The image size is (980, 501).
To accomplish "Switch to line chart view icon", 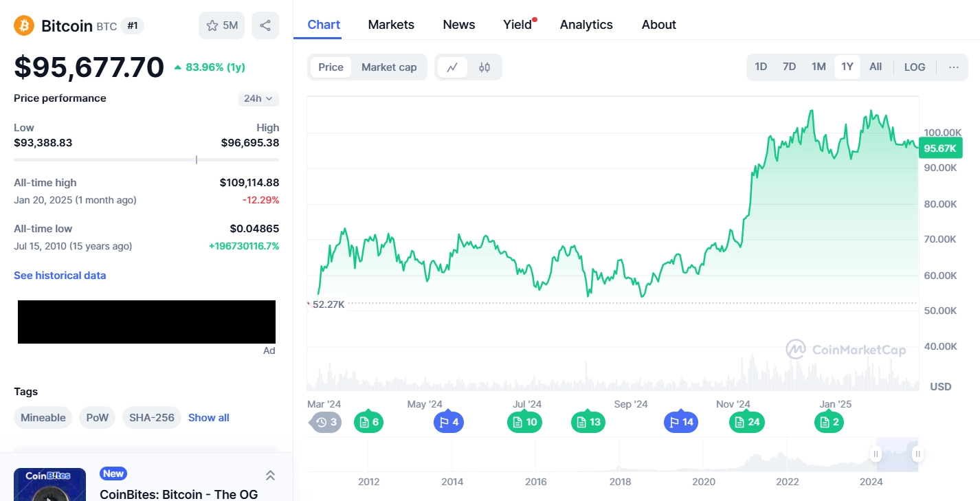I will [x=452, y=67].
